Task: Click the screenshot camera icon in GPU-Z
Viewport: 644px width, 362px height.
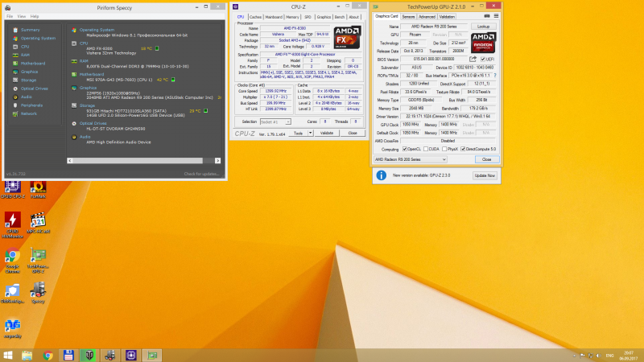Action: pyautogui.click(x=487, y=16)
